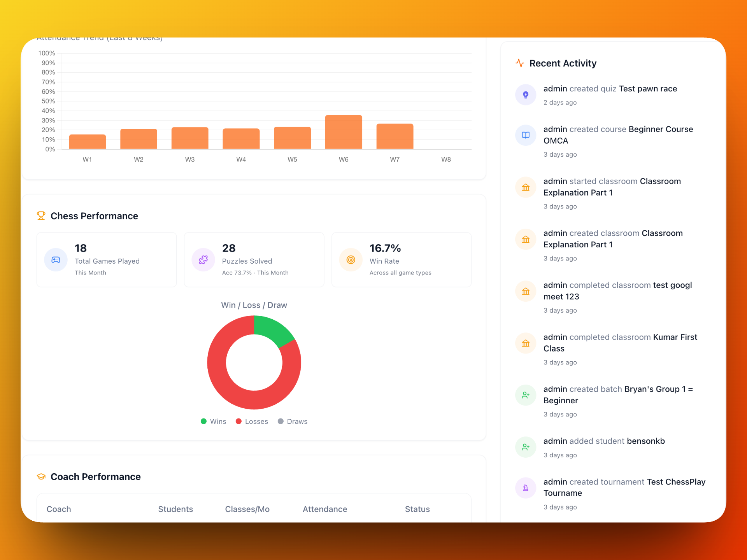Image resolution: width=747 pixels, height=560 pixels.
Task: Click the user-plus icon for Bryan's Group batch
Action: click(526, 395)
